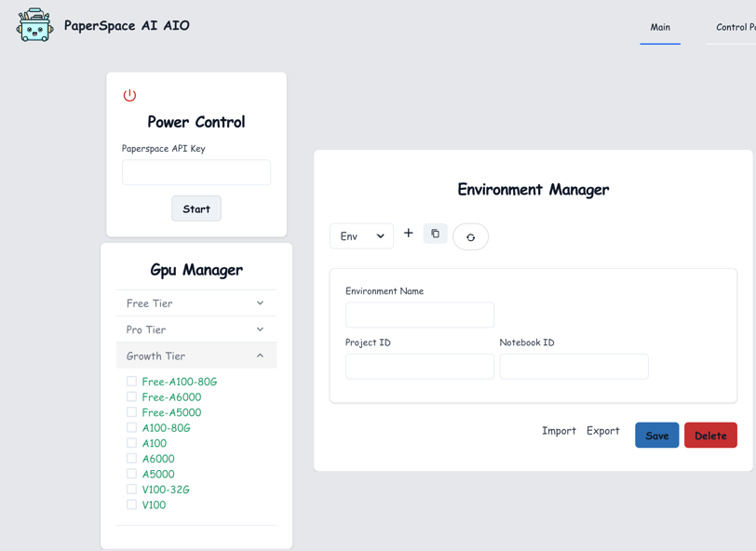The height and width of the screenshot is (551, 756).
Task: Add a new environment with plus icon
Action: click(x=409, y=234)
